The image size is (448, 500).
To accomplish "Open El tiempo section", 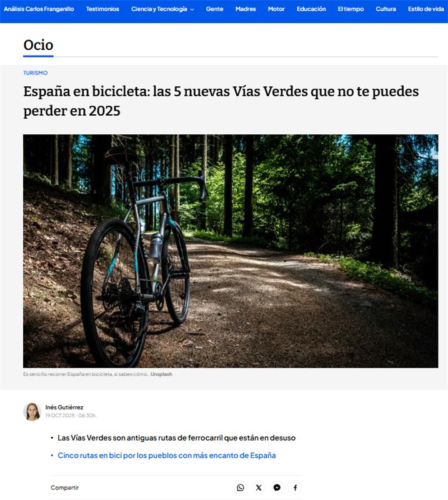I will pyautogui.click(x=351, y=9).
